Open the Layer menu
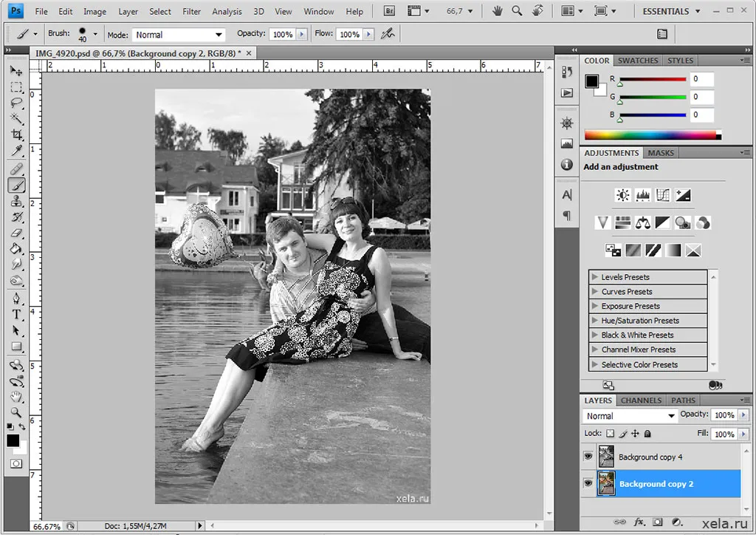The width and height of the screenshot is (756, 535). click(x=128, y=12)
